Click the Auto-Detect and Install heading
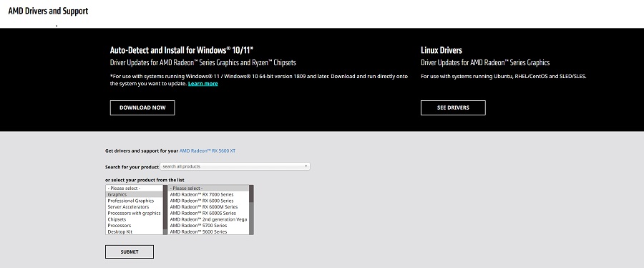 coord(182,50)
